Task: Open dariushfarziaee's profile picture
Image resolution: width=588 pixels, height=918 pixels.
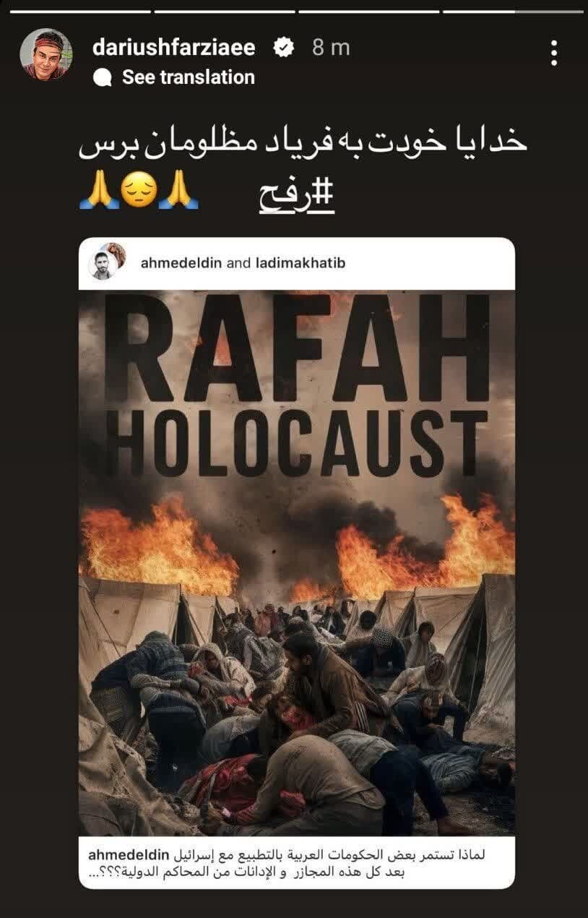Action: [46, 55]
